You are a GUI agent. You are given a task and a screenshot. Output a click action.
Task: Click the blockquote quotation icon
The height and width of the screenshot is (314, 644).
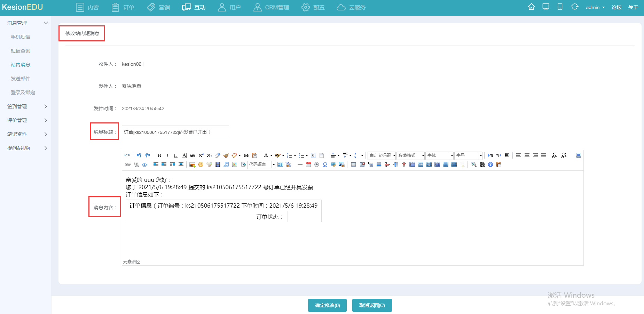point(246,155)
